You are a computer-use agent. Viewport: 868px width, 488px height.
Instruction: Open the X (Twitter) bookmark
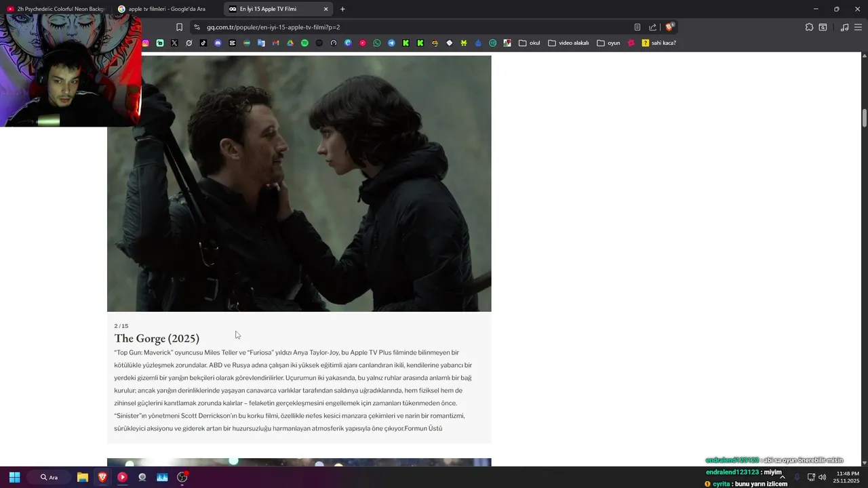point(174,43)
